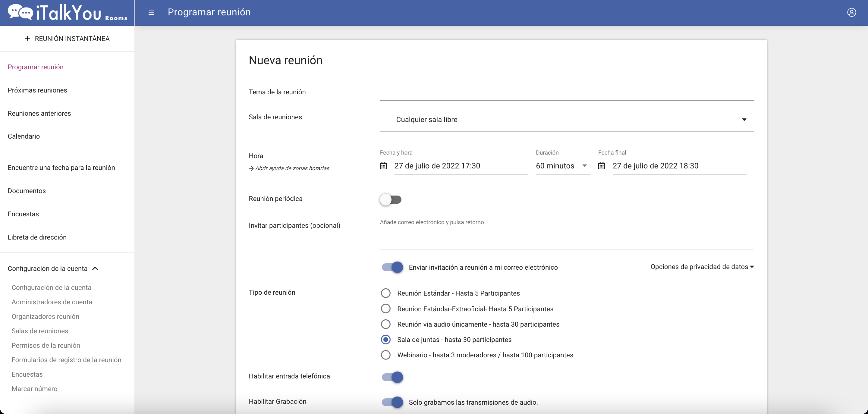The width and height of the screenshot is (868, 414).
Task: Open the Sala de reuniones dropdown
Action: tap(567, 120)
